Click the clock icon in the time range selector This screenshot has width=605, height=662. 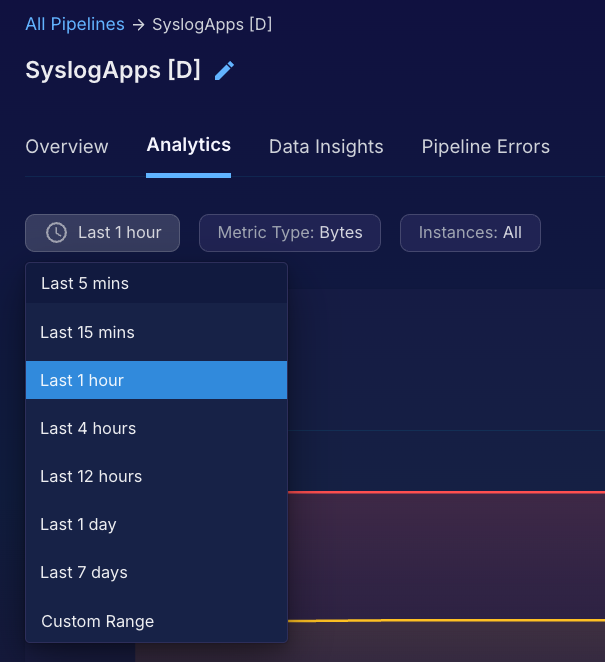[57, 232]
